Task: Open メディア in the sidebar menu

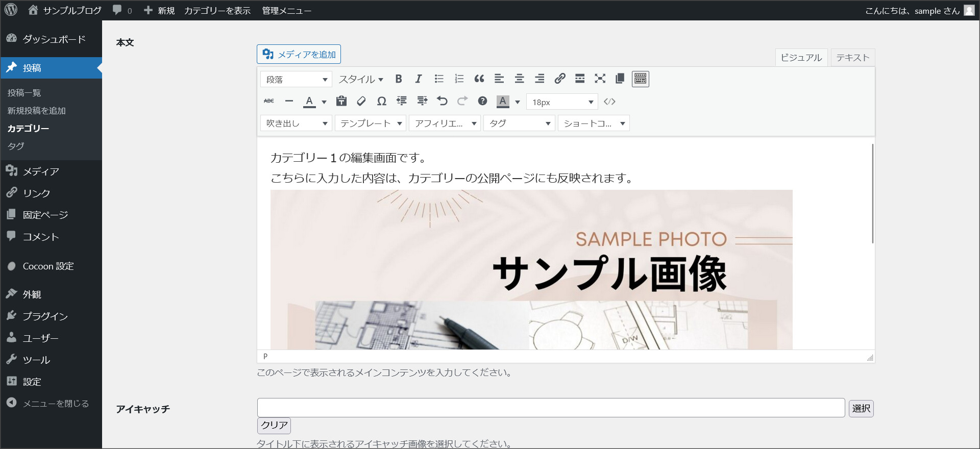Action: [41, 171]
